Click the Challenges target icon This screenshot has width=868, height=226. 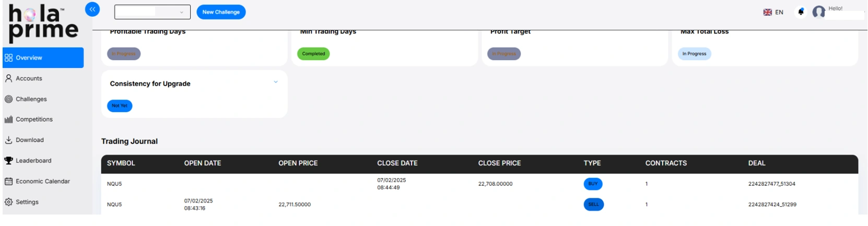(9, 99)
